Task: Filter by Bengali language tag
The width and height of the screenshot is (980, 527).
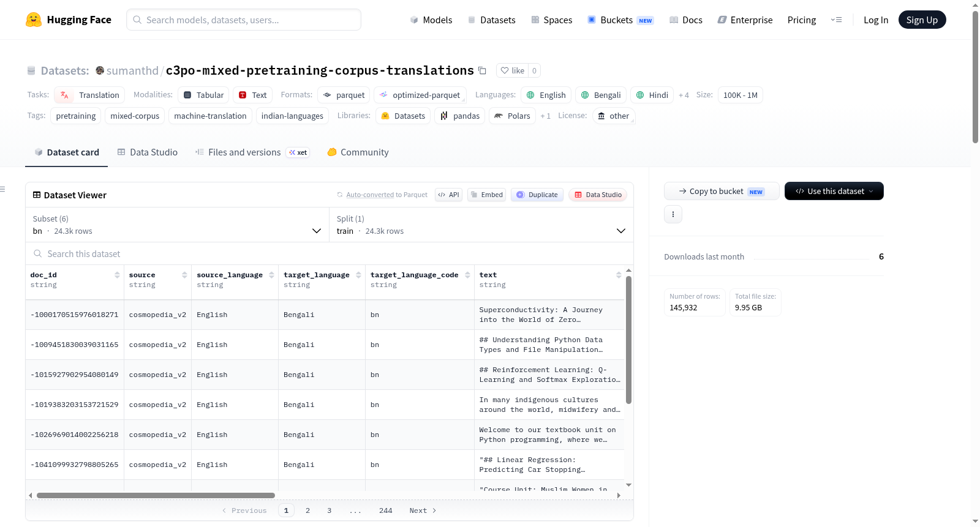Action: point(601,95)
